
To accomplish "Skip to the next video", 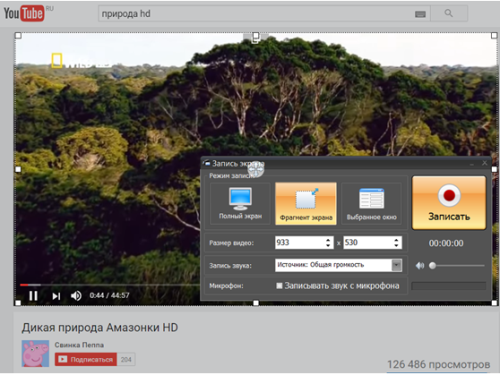I will pyautogui.click(x=56, y=296).
